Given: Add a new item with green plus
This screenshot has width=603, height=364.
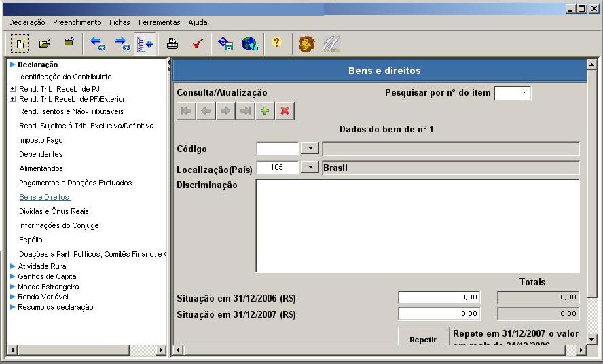Looking at the screenshot, I should (266, 111).
